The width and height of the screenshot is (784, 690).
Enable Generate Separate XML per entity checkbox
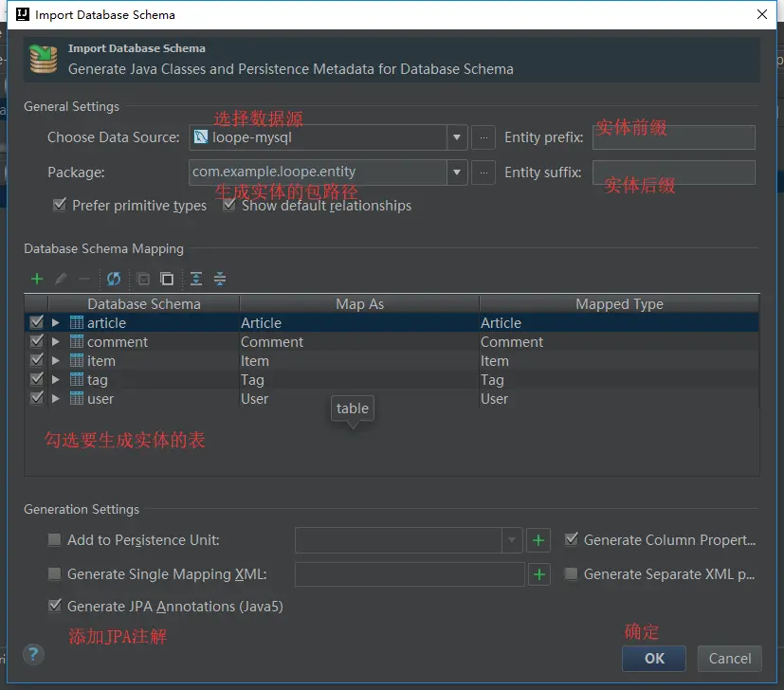tap(571, 574)
